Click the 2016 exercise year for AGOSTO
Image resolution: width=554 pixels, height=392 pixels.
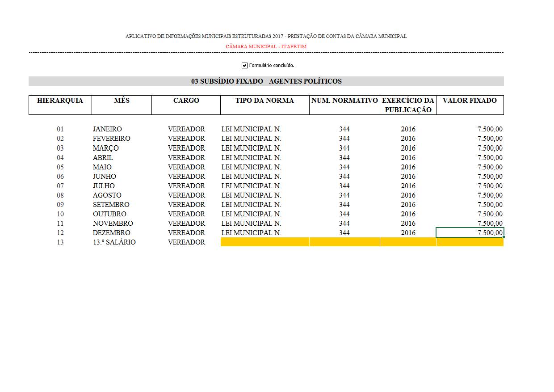[x=408, y=195]
